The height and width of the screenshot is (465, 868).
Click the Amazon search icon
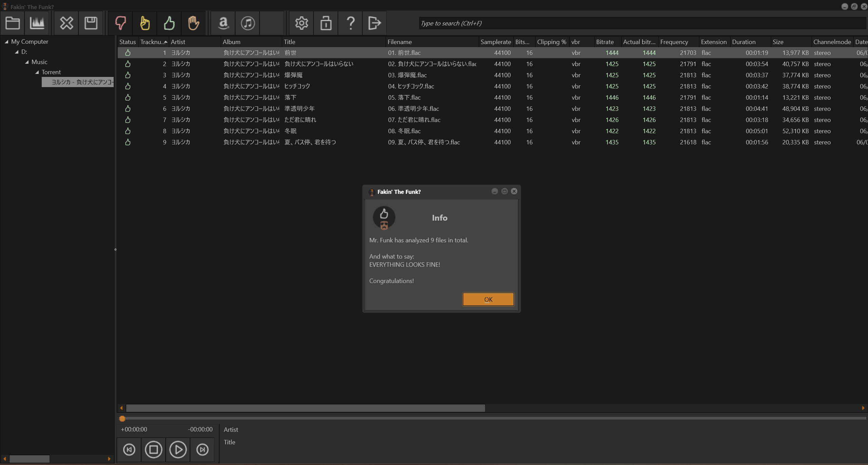pyautogui.click(x=223, y=23)
